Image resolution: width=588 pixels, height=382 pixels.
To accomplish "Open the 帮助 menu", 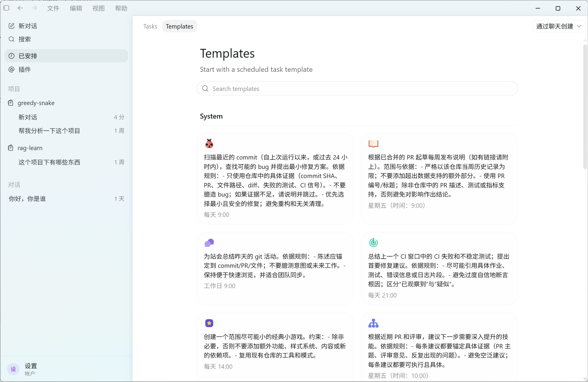I will pos(121,8).
